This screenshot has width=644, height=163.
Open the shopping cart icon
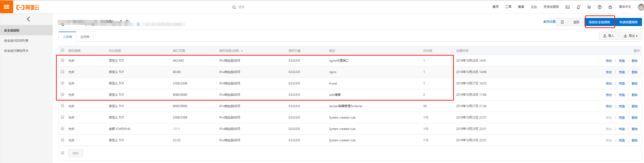pos(589,7)
